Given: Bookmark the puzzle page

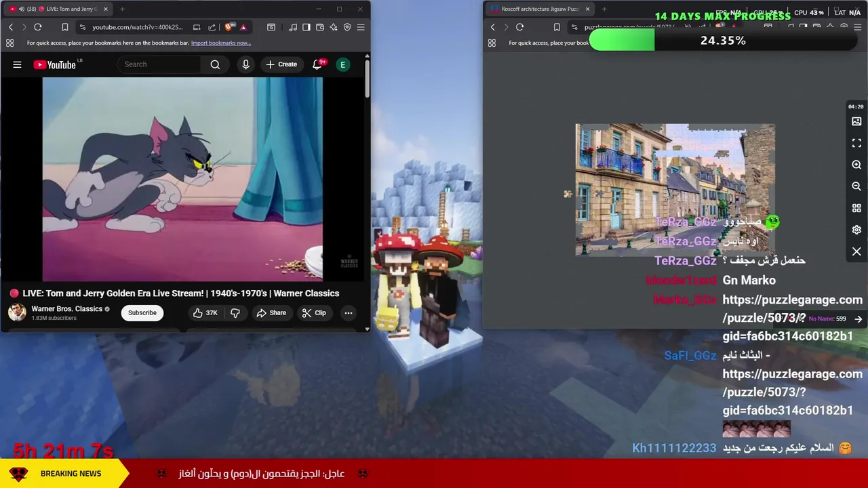Looking at the screenshot, I should [557, 27].
